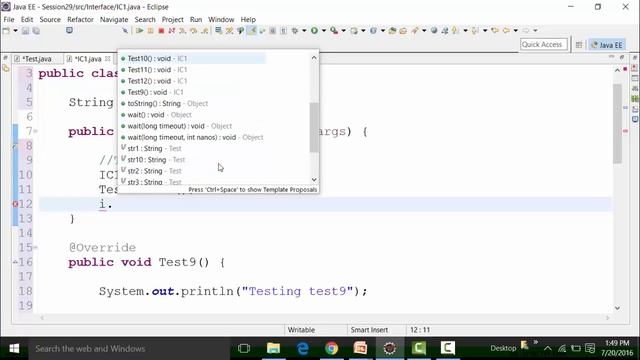640x360 pixels.
Task: Open the Run dropdown arrow
Action: pyautogui.click(x=324, y=31)
